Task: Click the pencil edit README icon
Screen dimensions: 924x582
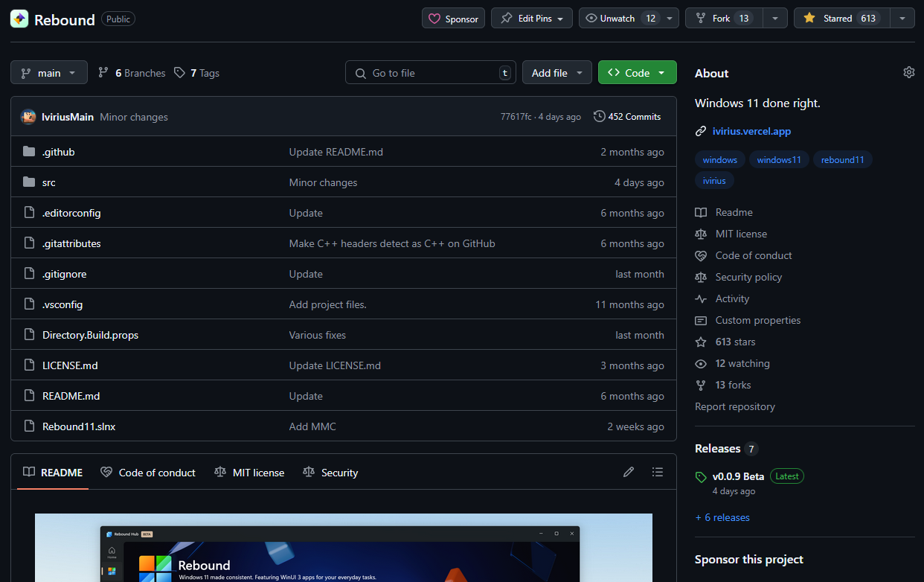Action: (629, 472)
